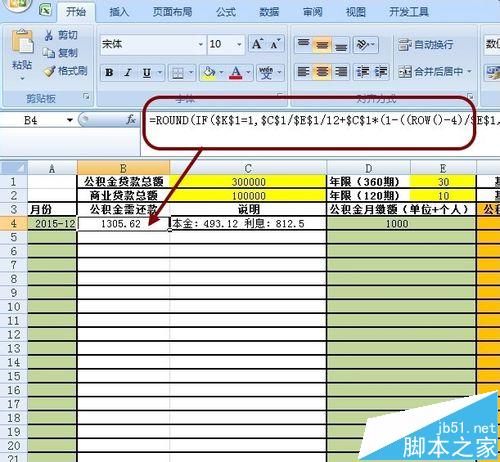
Task: Select the Format Painter (格式刷) brush
Action: [x=50, y=71]
